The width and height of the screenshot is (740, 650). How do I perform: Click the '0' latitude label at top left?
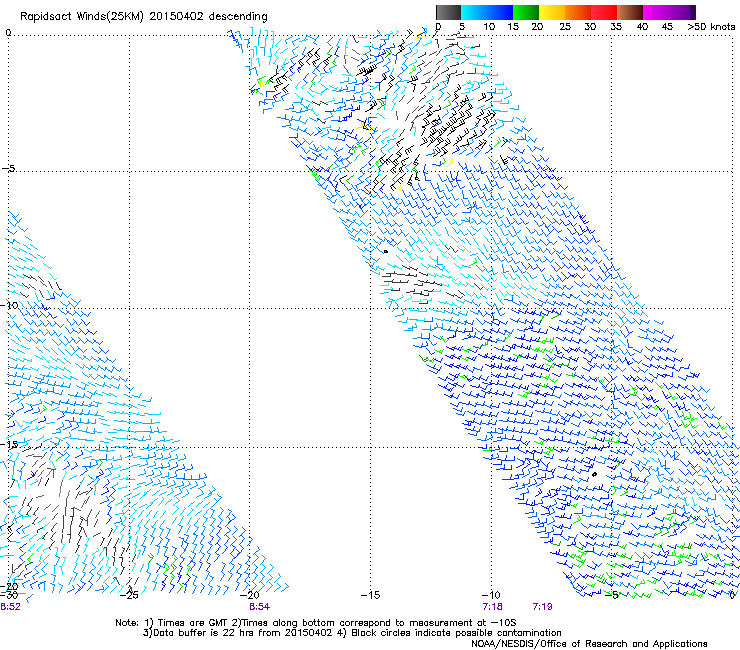8,33
